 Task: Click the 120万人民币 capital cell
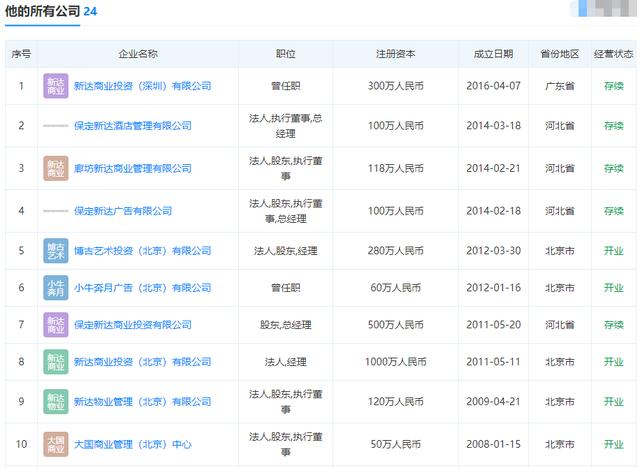pos(396,401)
